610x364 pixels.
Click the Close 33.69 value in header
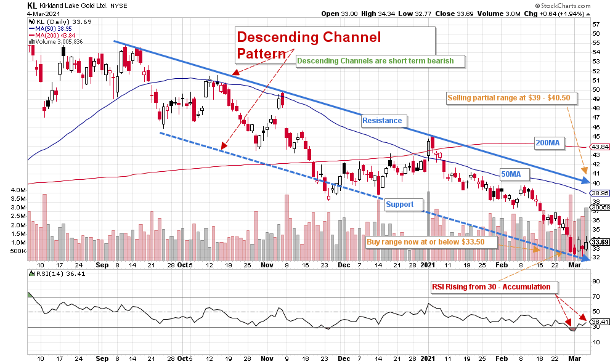(x=454, y=14)
